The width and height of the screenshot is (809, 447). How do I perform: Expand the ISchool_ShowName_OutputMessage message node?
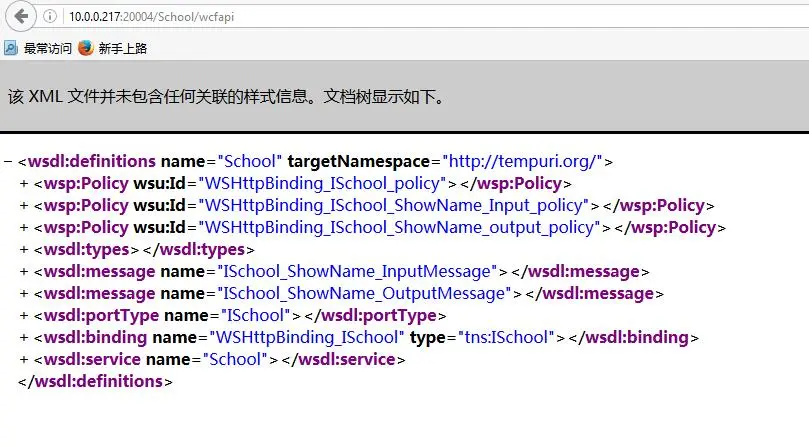coord(24,294)
